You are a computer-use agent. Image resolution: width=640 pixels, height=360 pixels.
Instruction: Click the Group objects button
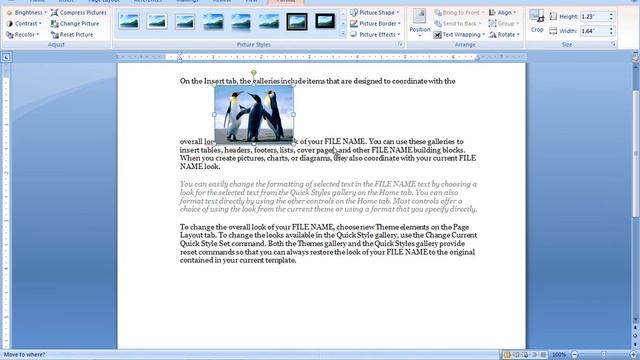[x=504, y=24]
